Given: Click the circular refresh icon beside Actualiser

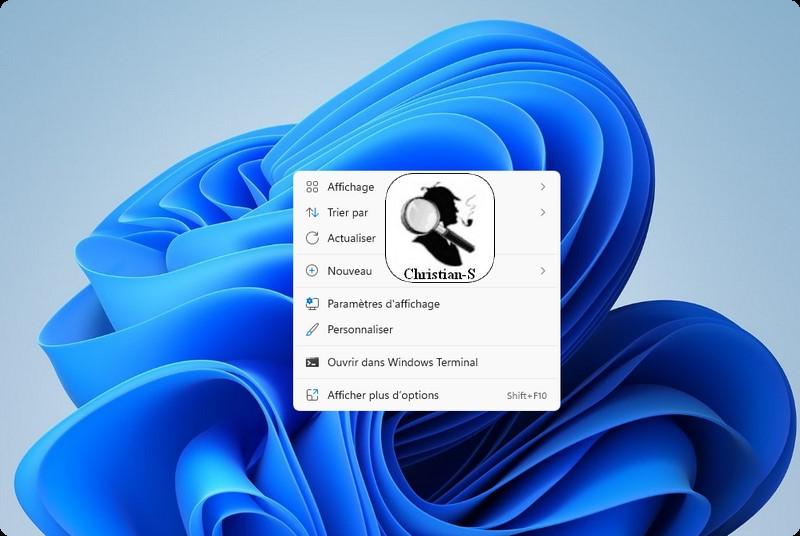Looking at the screenshot, I should click(312, 238).
